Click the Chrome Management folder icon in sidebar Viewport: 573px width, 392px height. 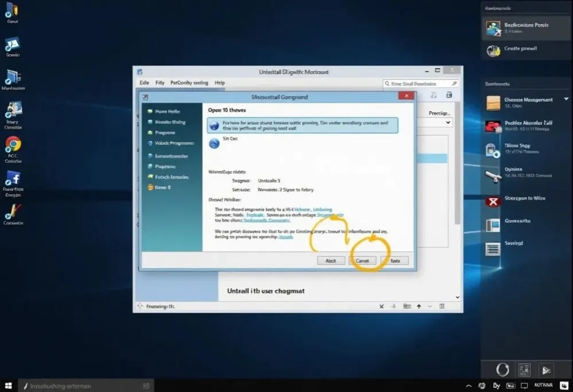click(x=494, y=102)
